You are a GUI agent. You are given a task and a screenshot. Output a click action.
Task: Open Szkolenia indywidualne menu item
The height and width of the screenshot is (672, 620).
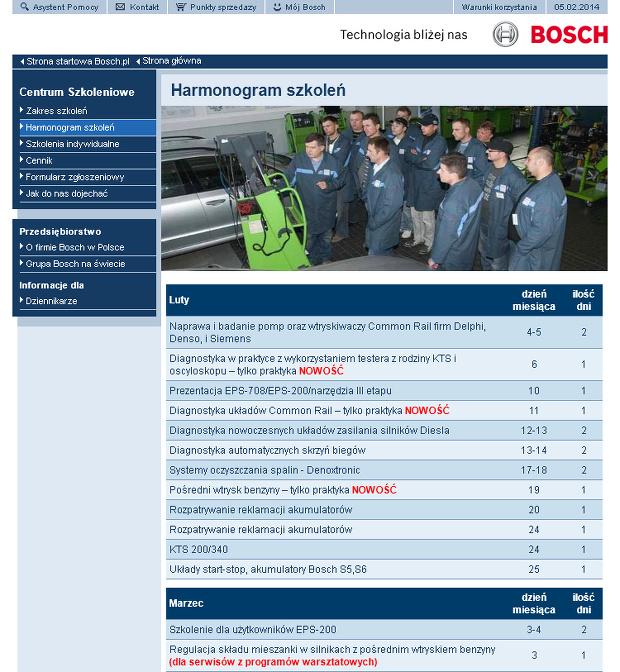pos(72,144)
